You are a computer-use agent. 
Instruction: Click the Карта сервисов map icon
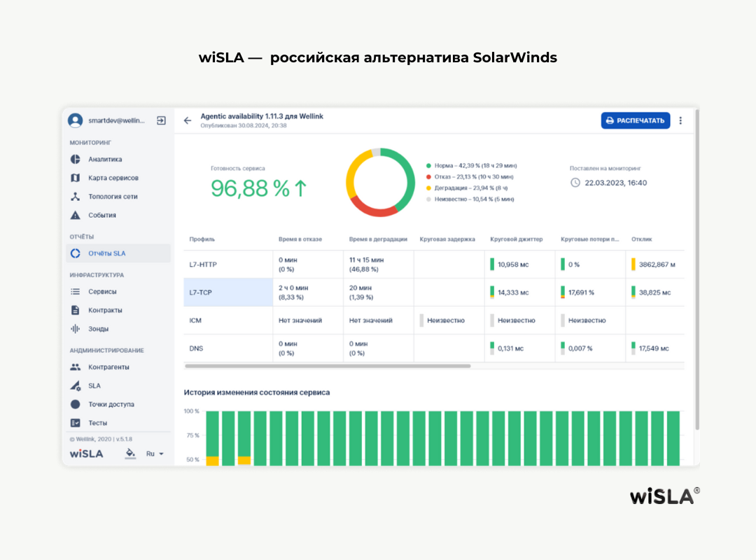76,178
